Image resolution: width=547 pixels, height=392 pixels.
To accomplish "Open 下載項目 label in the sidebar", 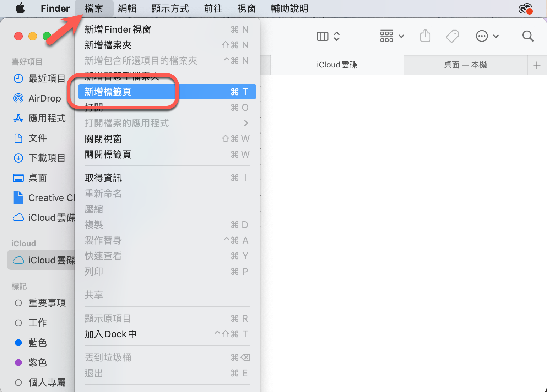I will point(47,158).
